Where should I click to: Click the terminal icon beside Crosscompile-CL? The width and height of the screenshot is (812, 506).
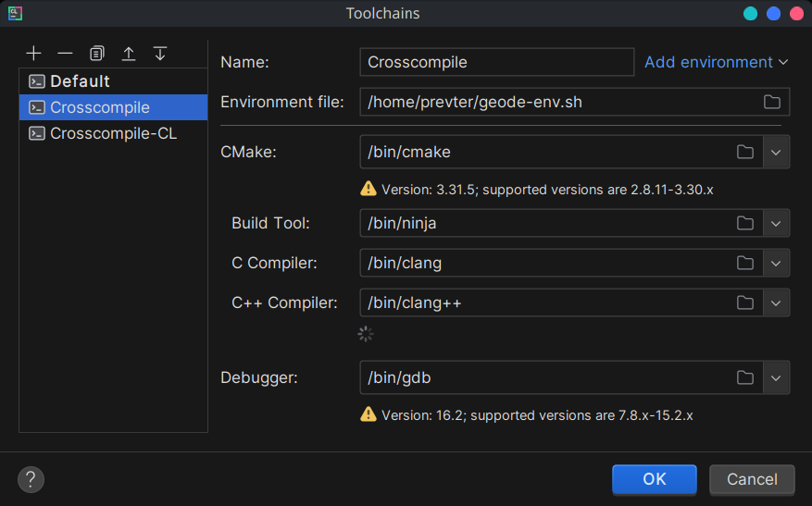pos(37,133)
